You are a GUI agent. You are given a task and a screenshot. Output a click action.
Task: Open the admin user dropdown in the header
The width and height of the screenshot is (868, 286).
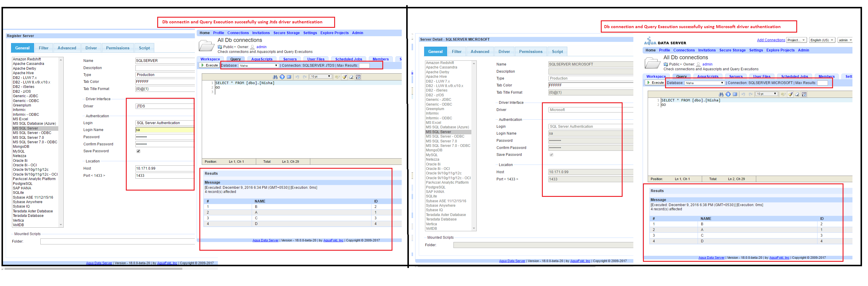click(845, 40)
